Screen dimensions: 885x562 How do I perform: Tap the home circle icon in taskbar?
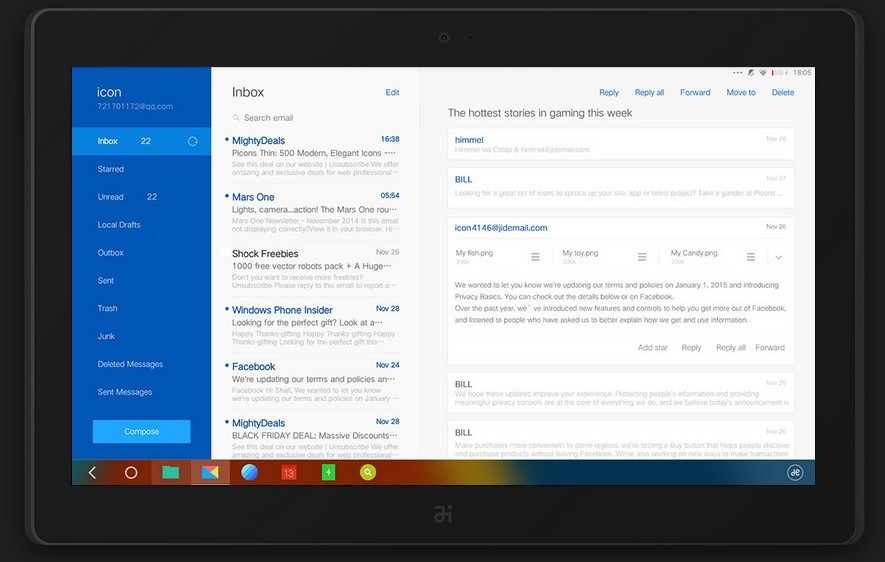click(131, 473)
